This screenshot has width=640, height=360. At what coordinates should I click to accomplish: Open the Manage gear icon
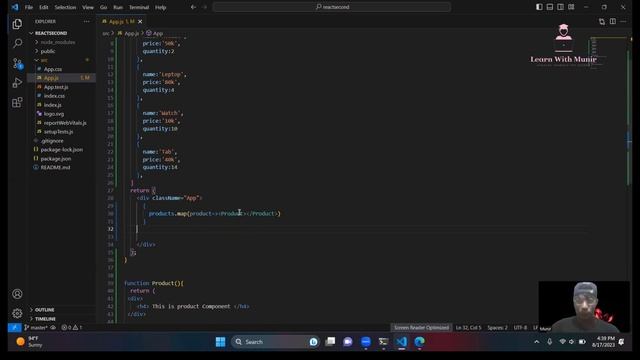(x=17, y=313)
